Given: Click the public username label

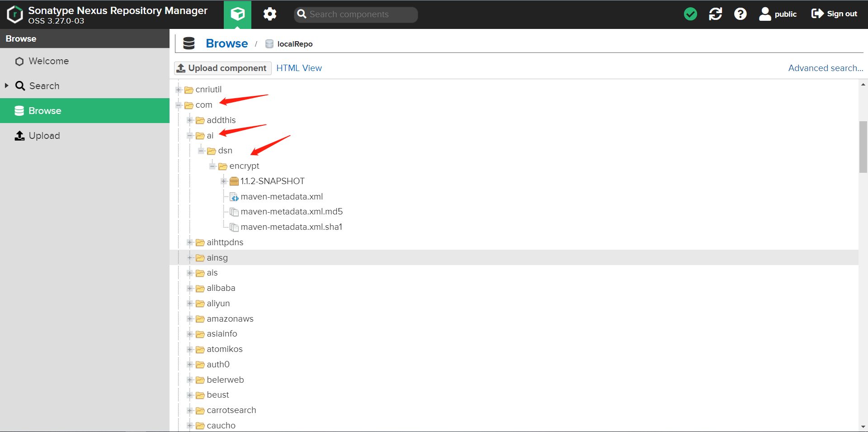Looking at the screenshot, I should [x=786, y=14].
